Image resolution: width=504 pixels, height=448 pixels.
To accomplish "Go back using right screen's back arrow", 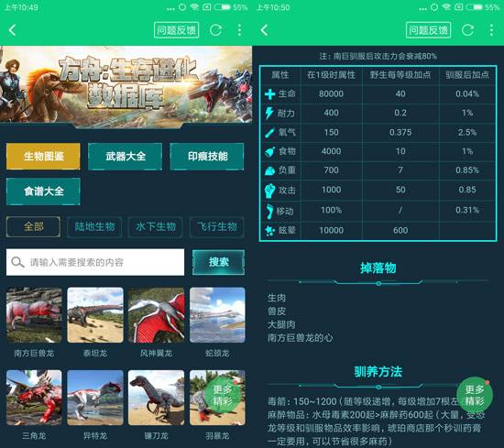I will pyautogui.click(x=264, y=30).
